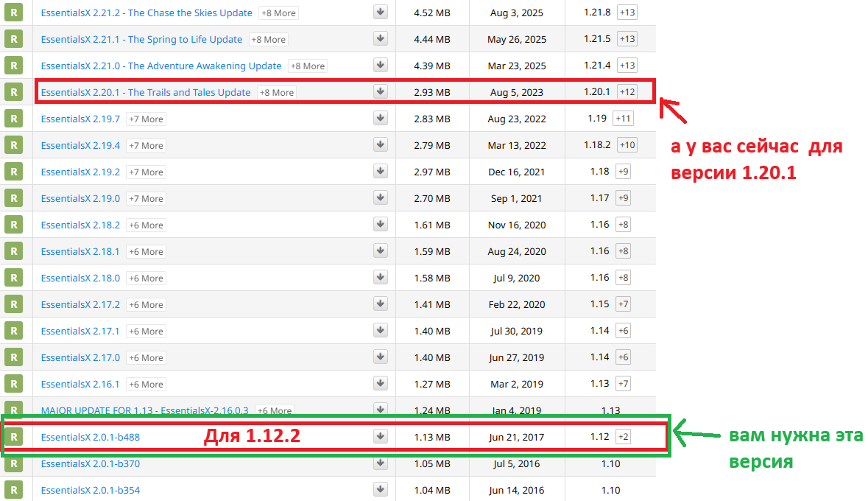Image resolution: width=868 pixels, height=501 pixels.
Task: Show '+13' extra game versions for 1.21.8
Action: point(627,13)
